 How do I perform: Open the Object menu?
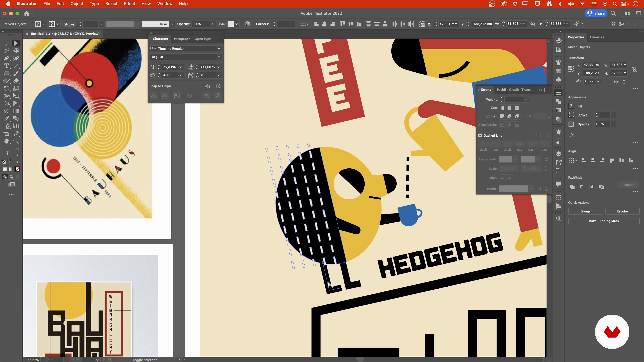click(76, 4)
